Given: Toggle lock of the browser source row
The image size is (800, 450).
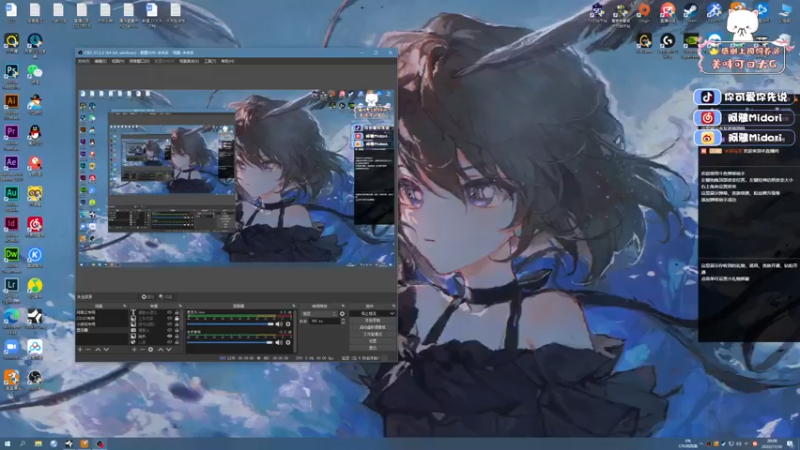Looking at the screenshot, I should coord(177,341).
